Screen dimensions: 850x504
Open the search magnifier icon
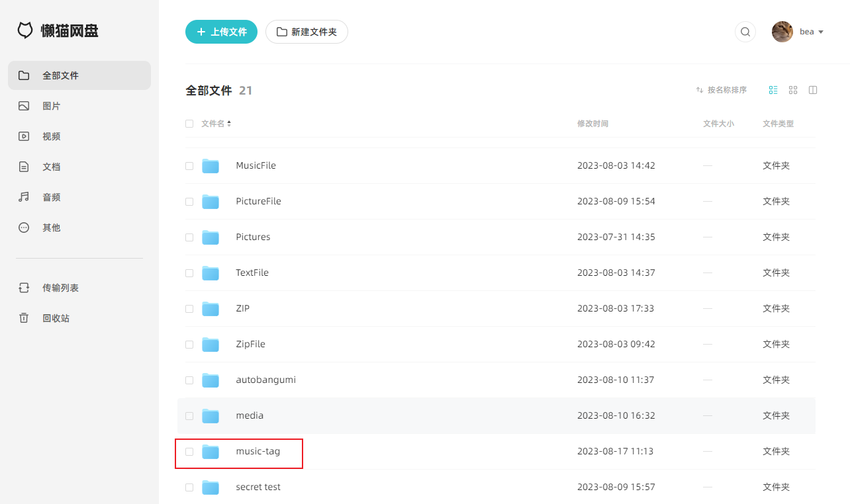[x=745, y=32]
